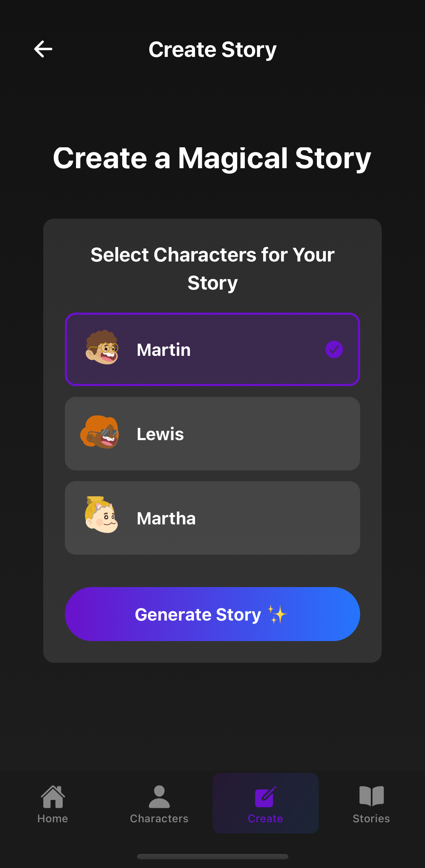Tap the Martin name label
The height and width of the screenshot is (868, 425).
(x=164, y=350)
